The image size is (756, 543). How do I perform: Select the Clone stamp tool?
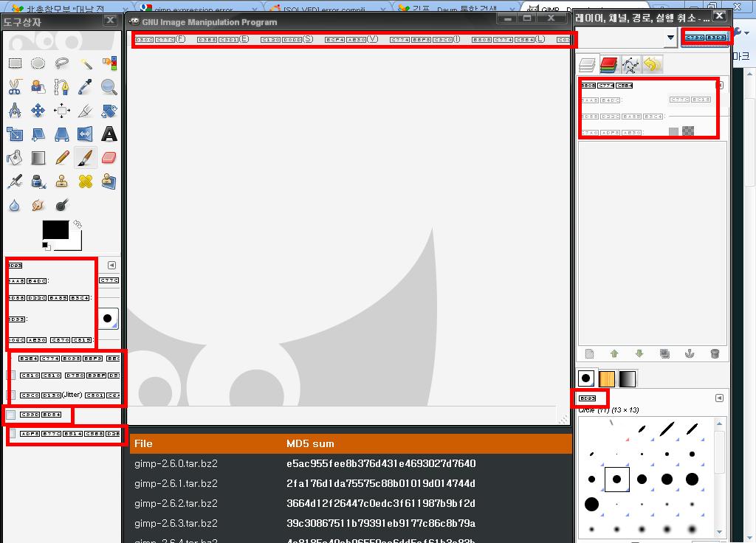coord(62,181)
